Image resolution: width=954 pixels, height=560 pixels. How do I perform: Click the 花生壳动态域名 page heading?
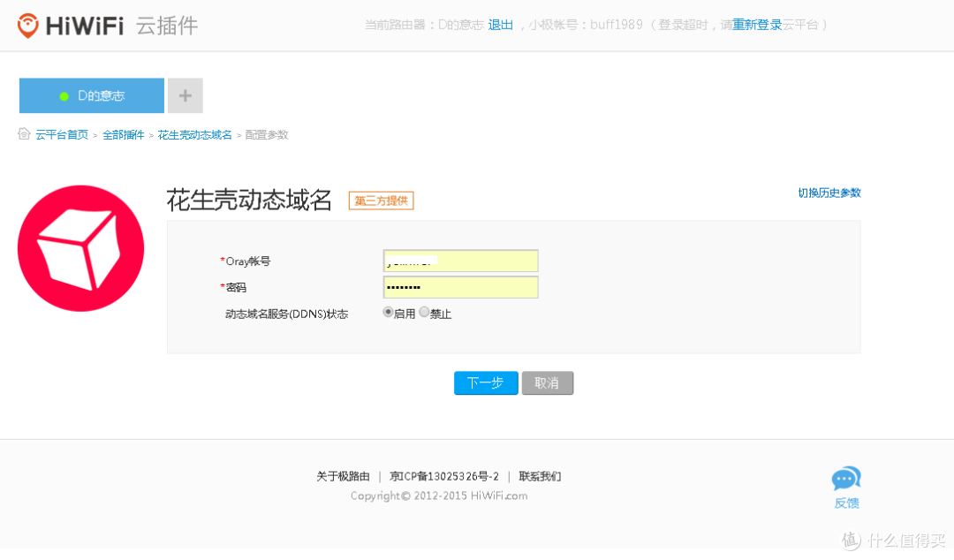249,201
